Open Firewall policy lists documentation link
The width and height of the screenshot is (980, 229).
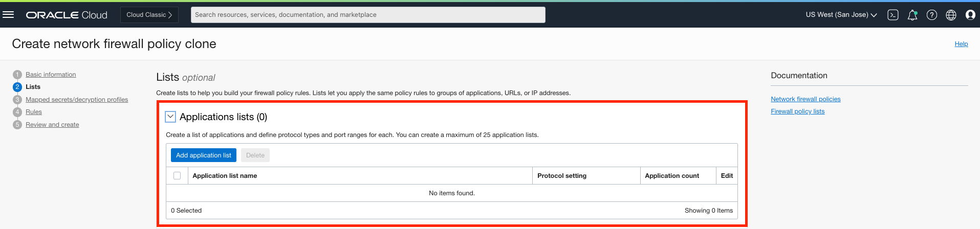click(797, 111)
